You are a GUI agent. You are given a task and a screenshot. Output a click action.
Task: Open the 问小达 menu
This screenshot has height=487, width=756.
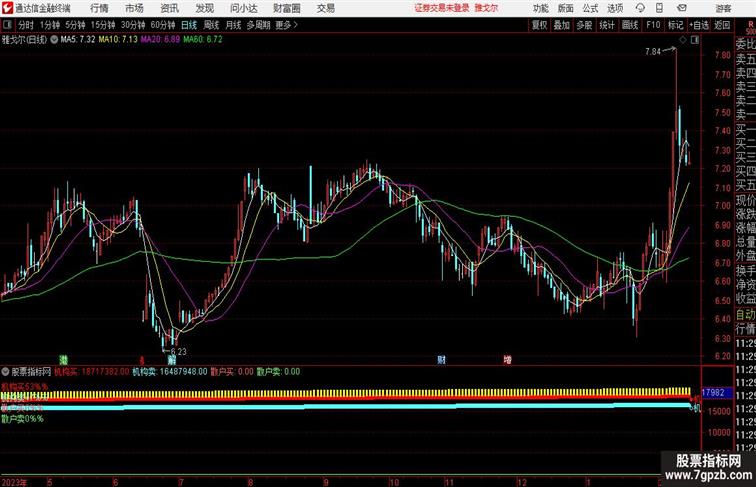coord(244,8)
